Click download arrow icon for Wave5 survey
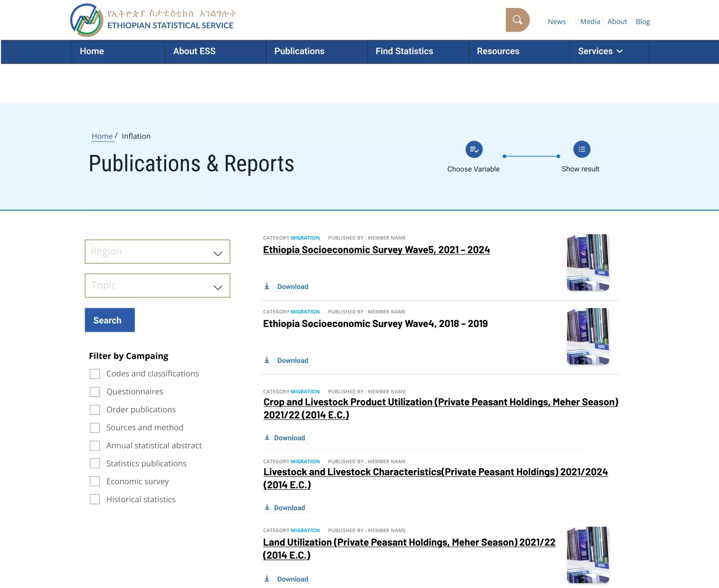 (267, 286)
